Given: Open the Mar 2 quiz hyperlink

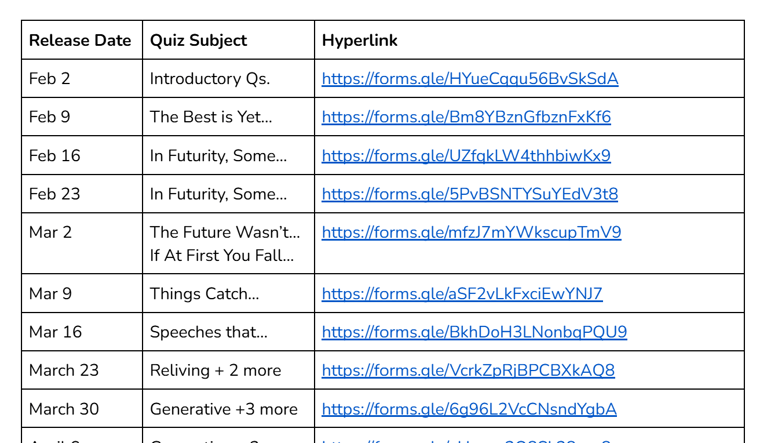Looking at the screenshot, I should click(x=471, y=232).
